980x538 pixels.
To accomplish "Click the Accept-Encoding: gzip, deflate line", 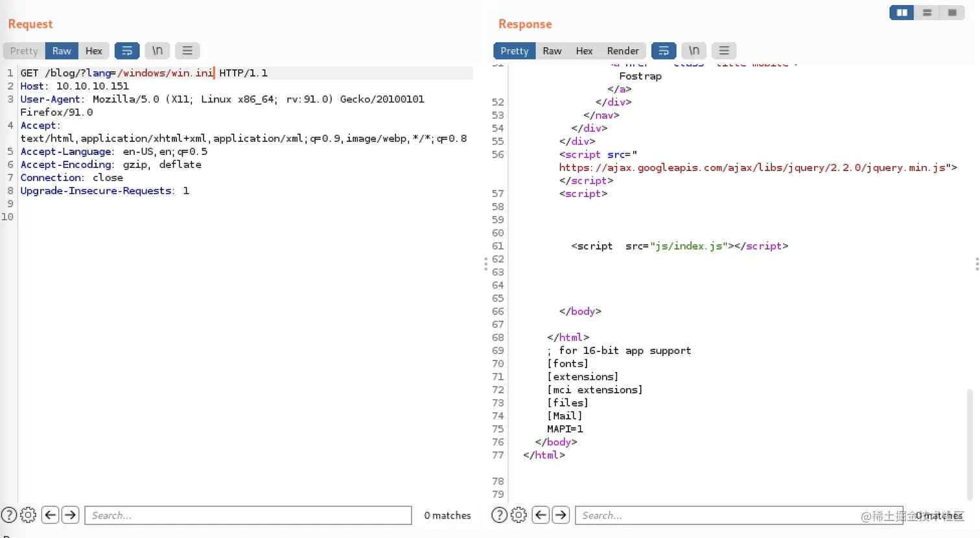I will click(x=111, y=164).
